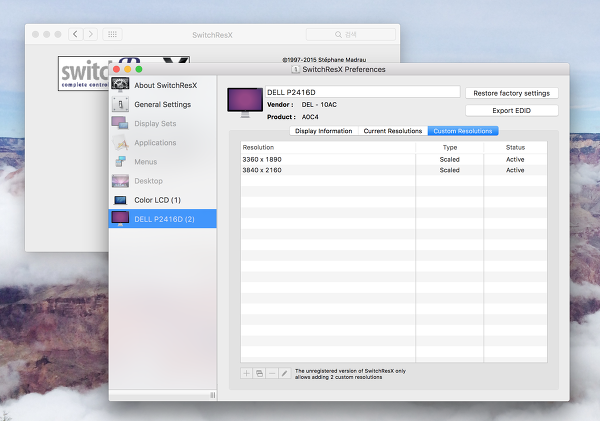Remove resolution with the minus button
The height and width of the screenshot is (421, 600).
coord(272,373)
